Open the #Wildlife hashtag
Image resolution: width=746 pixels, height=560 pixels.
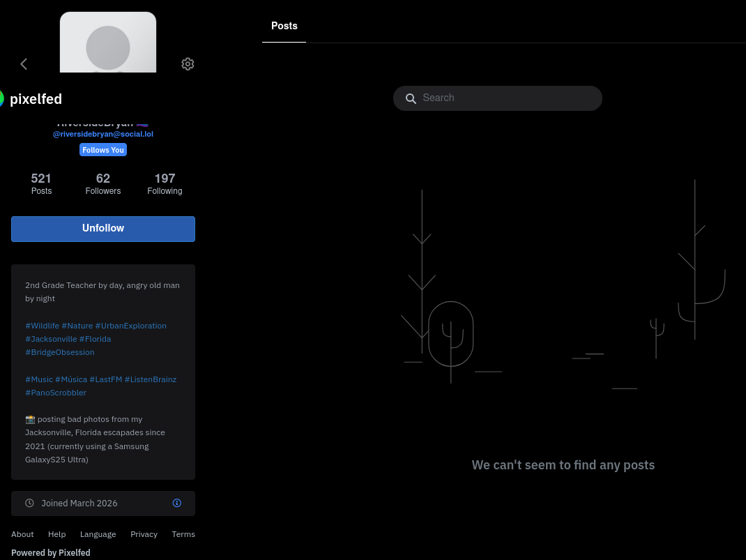(42, 326)
